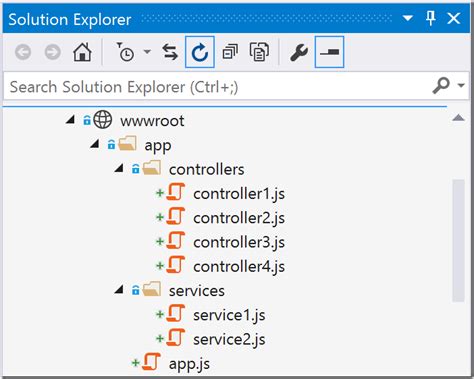
Task: Click the JavaScript icon beside service1.js
Action: click(x=176, y=313)
